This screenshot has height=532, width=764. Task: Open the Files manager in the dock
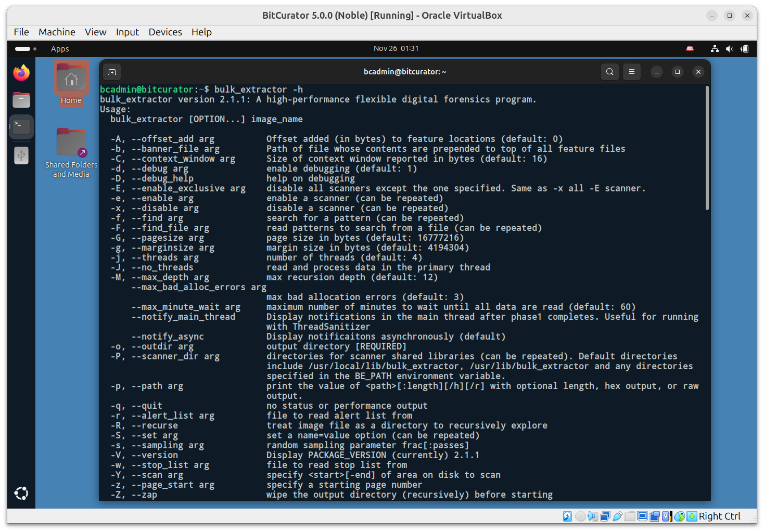point(21,99)
